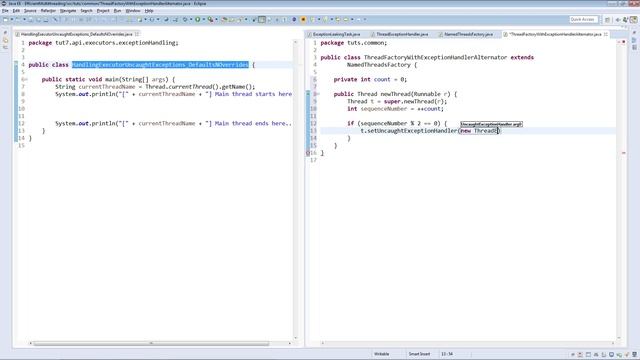
Task: Click 'private int count = 0;' line
Action: click(x=370, y=80)
